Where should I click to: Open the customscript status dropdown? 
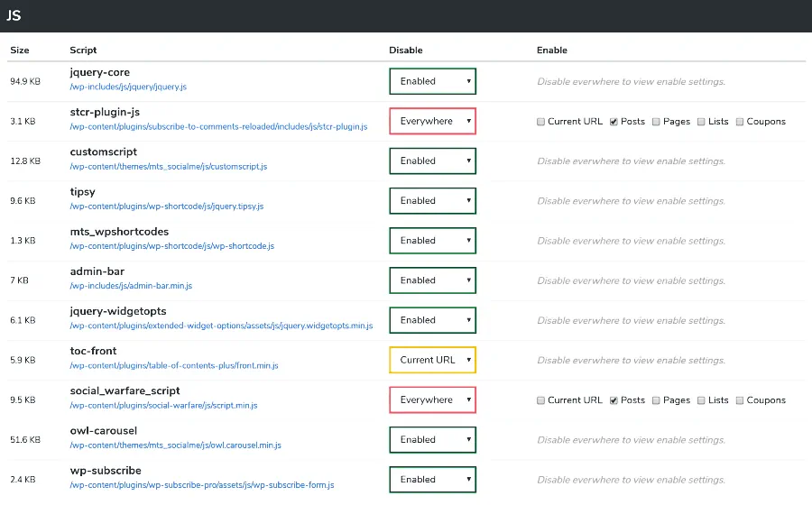tap(432, 161)
